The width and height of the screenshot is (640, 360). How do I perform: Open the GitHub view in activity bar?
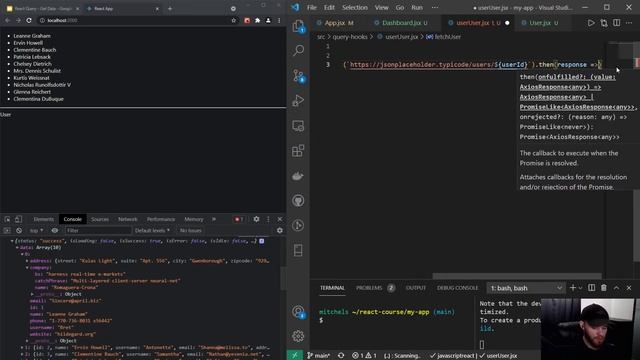point(298,201)
